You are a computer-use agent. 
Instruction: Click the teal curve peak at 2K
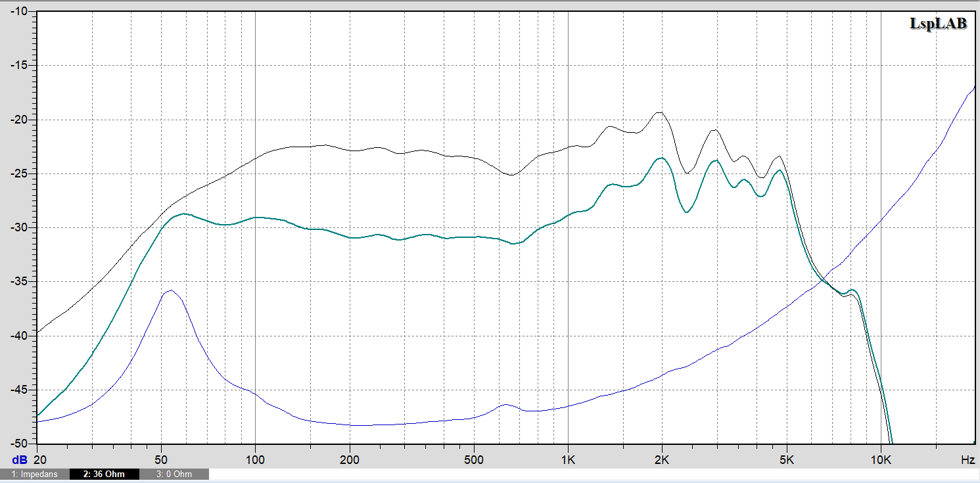(661, 158)
